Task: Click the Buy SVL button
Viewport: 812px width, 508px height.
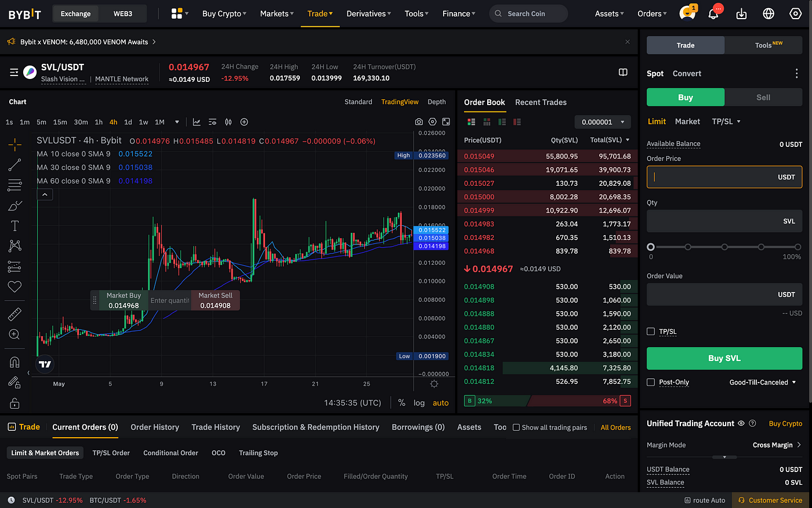Action: (724, 358)
